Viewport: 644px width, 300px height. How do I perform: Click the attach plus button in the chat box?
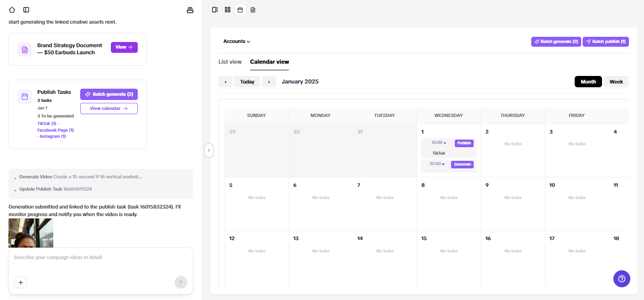point(20,282)
